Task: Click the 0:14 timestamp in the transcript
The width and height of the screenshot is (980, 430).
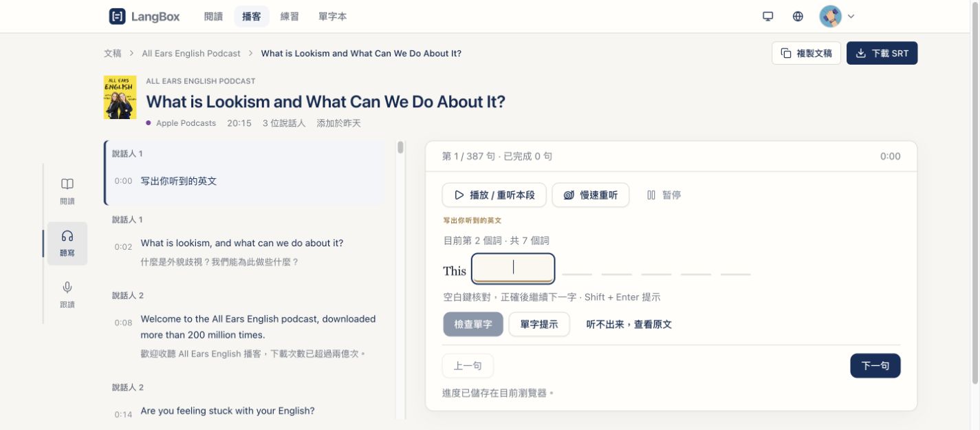Action: pyautogui.click(x=123, y=414)
